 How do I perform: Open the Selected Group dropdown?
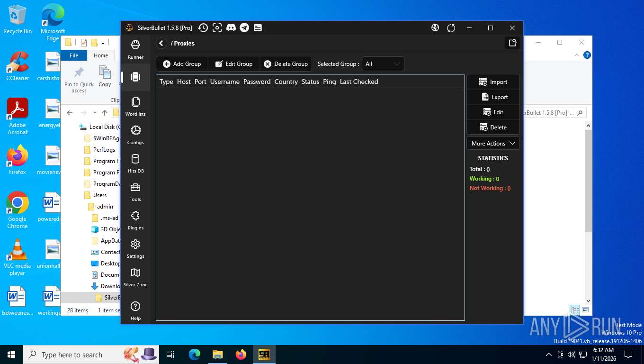(383, 64)
